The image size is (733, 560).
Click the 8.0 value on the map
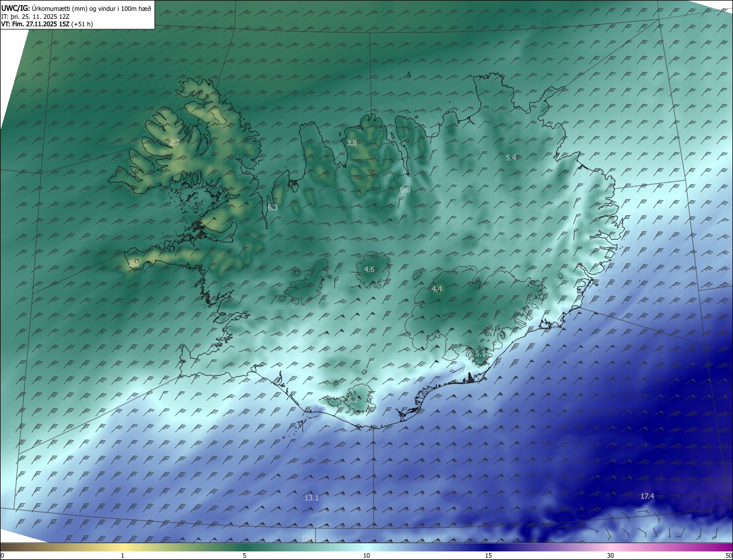[x=405, y=190]
